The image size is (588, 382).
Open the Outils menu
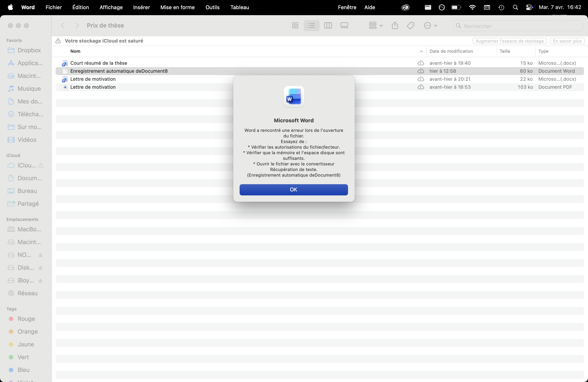tap(212, 7)
